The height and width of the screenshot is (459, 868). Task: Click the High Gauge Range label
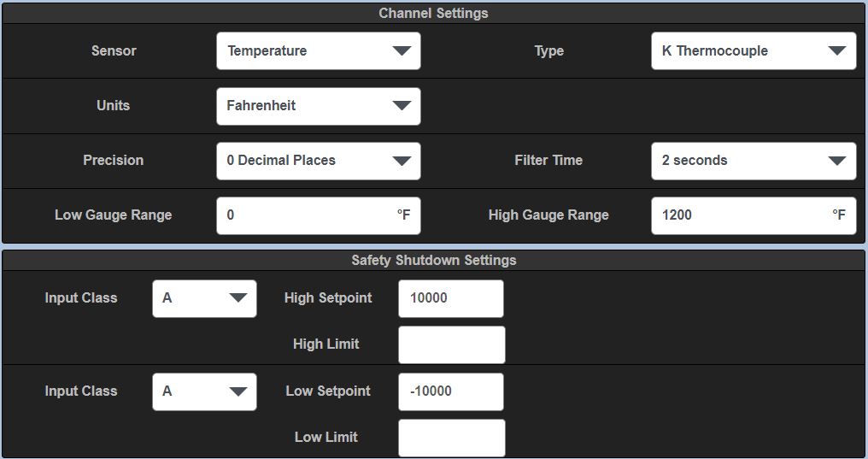(x=548, y=215)
